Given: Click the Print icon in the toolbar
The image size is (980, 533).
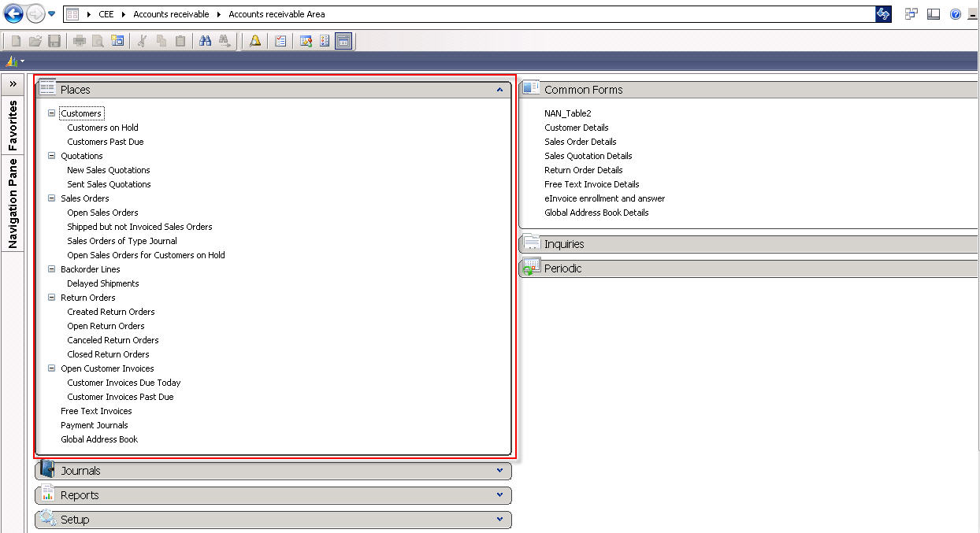Looking at the screenshot, I should [x=80, y=41].
